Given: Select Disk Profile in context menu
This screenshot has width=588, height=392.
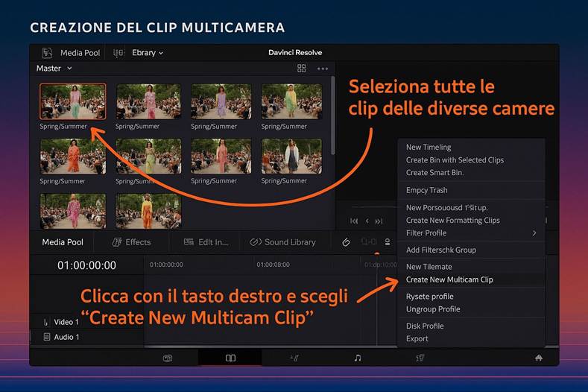Looking at the screenshot, I should coord(425,326).
